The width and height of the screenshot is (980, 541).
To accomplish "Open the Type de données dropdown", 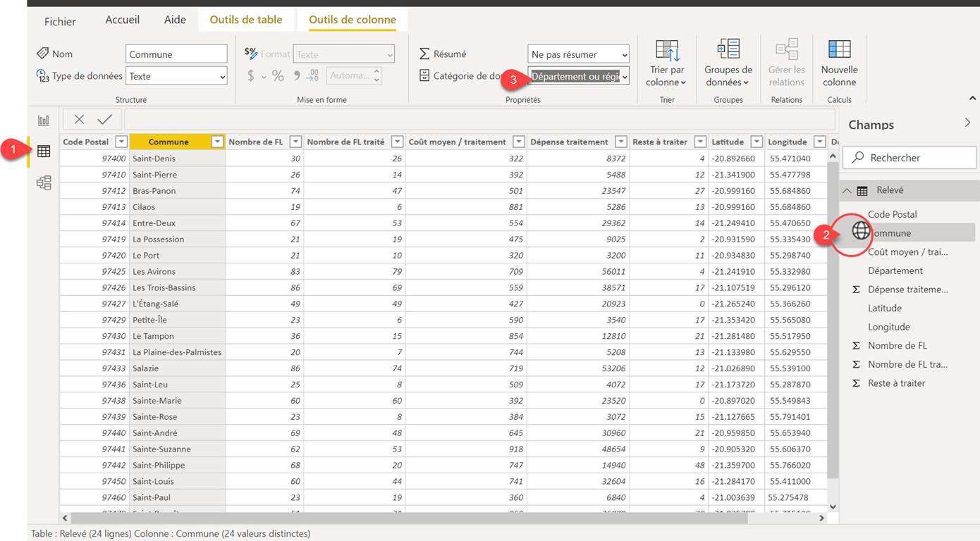I will click(x=176, y=76).
